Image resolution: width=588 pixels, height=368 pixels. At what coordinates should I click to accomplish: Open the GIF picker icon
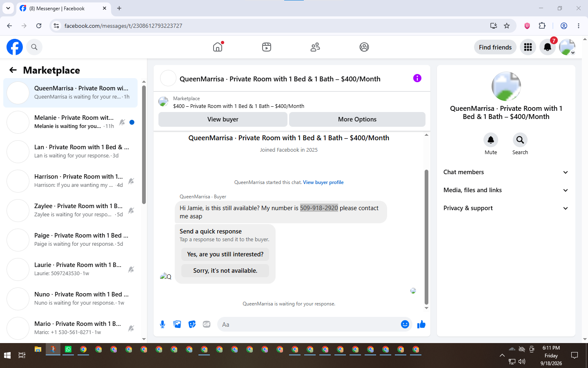coord(207,324)
